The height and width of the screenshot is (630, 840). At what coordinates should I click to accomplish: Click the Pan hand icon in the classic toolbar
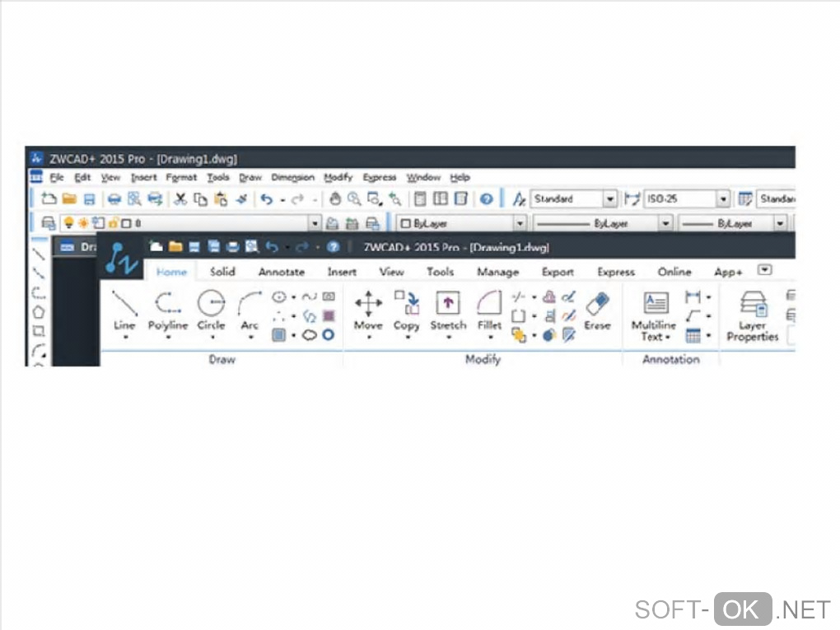coord(335,198)
